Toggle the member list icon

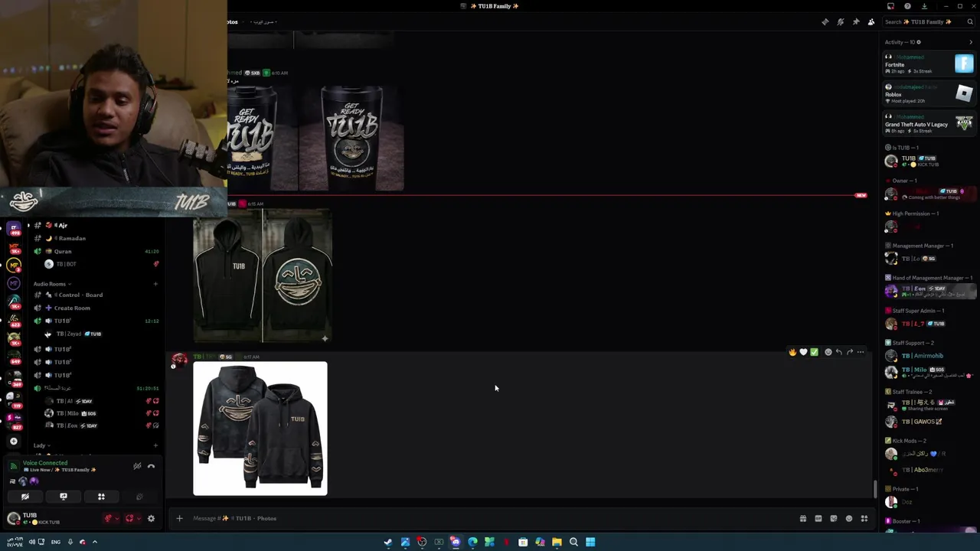(x=871, y=22)
